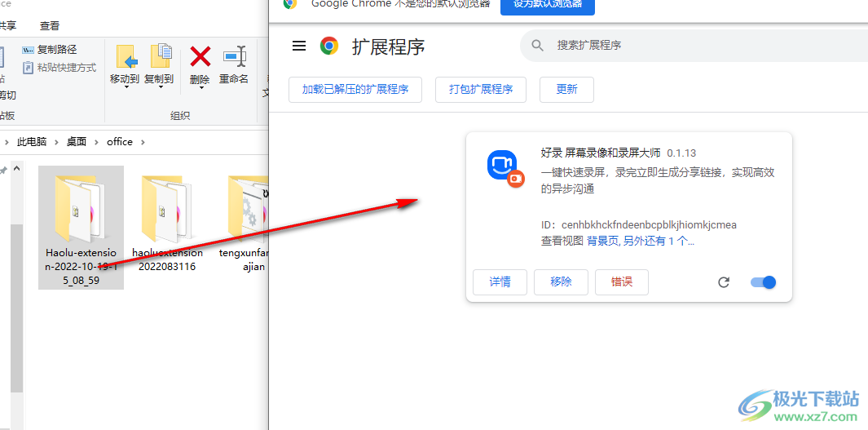The width and height of the screenshot is (868, 430).
Task: Click the extension ID text
Action: coord(639,225)
